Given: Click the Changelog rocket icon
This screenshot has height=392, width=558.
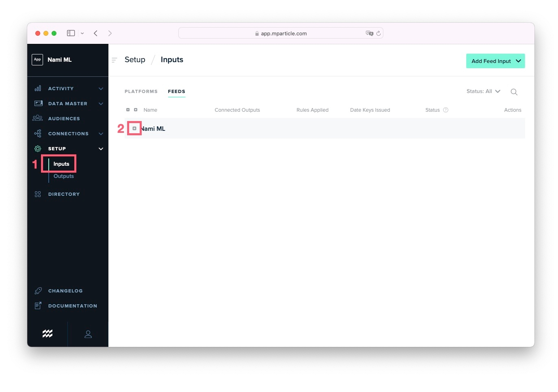Looking at the screenshot, I should click(38, 291).
